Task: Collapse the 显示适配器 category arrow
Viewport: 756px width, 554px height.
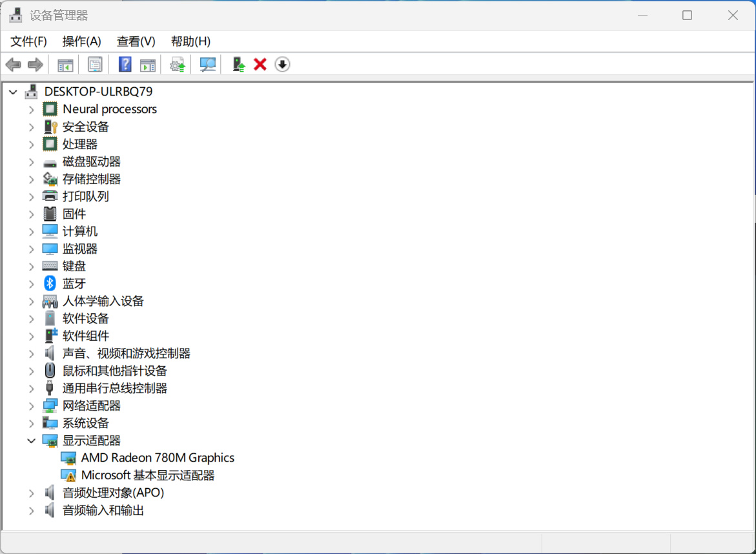Action: (x=32, y=441)
